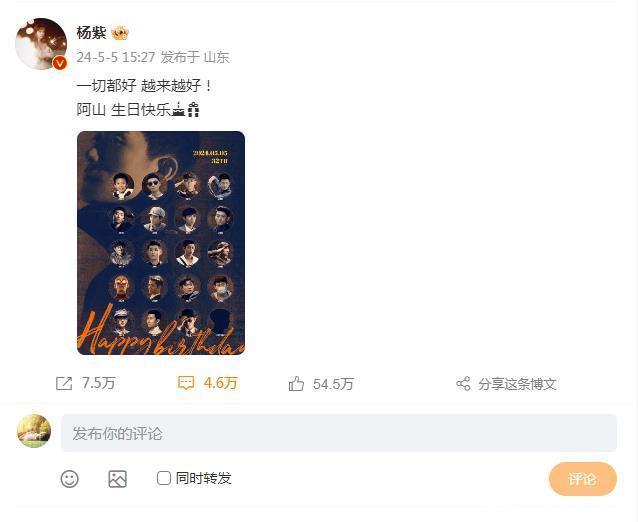Click your own avatar beside the comment box

34,431
